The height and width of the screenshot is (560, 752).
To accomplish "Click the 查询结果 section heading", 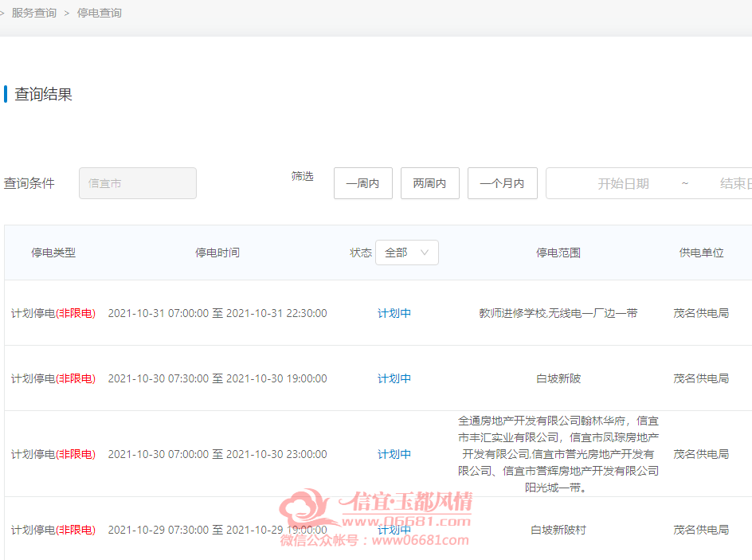I will click(43, 94).
